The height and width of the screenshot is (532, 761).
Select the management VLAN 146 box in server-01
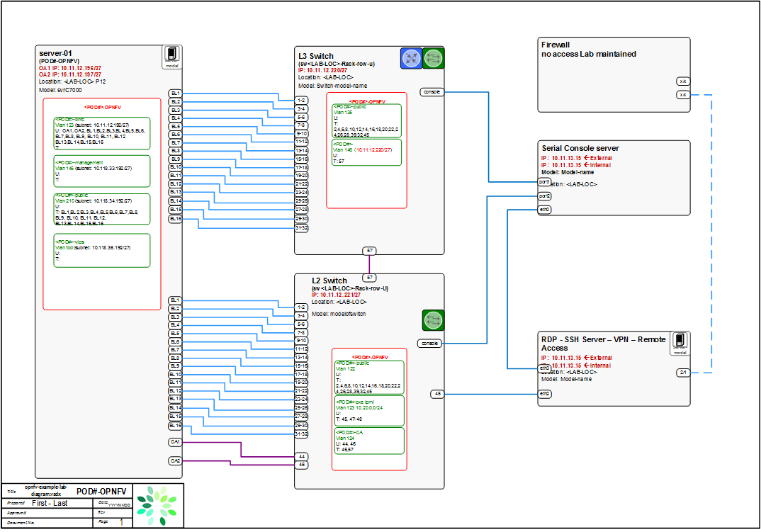[102, 171]
